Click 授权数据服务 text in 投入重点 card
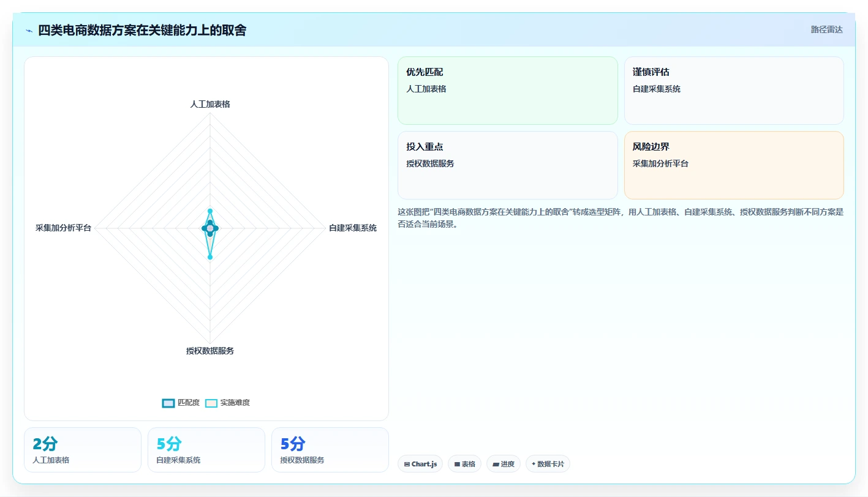 (x=430, y=163)
